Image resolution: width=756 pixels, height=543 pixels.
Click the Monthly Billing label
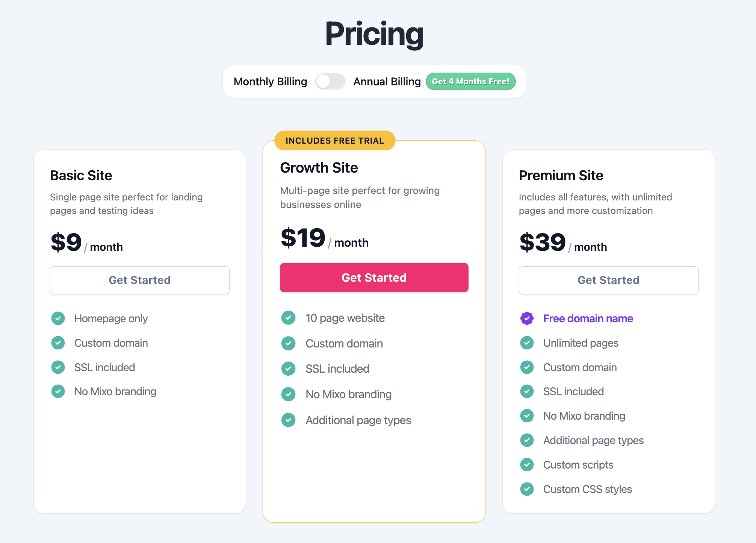tap(270, 82)
